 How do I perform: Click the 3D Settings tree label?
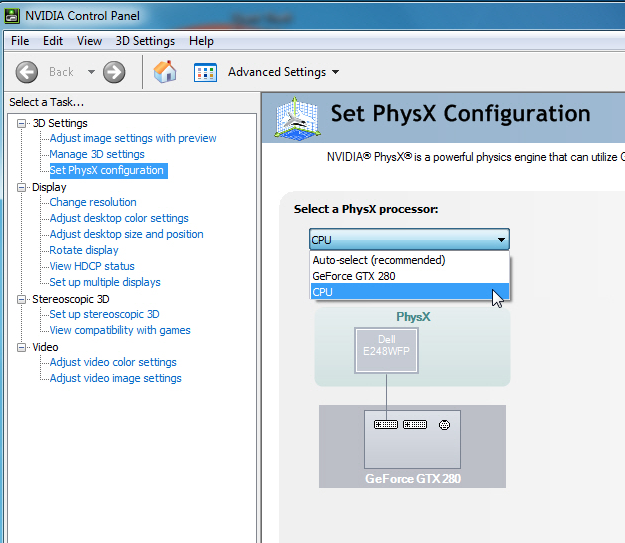[x=60, y=124]
